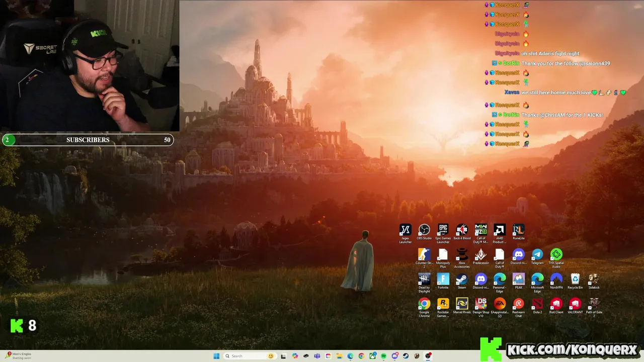This screenshot has width=644, height=362.
Task: Open the AMD Product desktop shortcut
Action: click(500, 234)
